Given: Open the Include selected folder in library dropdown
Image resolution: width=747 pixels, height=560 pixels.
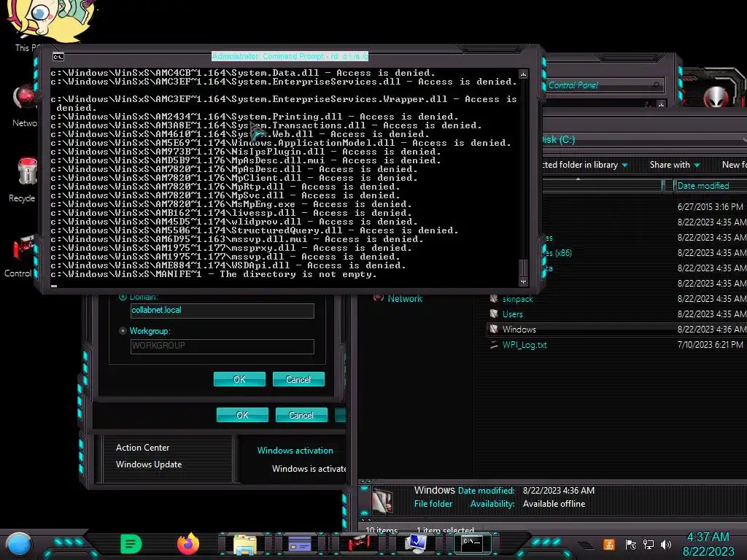Looking at the screenshot, I should (x=585, y=165).
